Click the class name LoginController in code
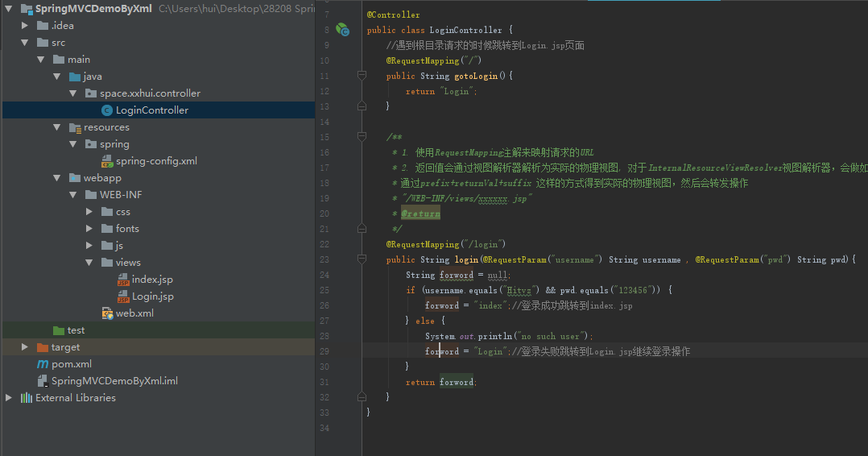This screenshot has width=868, height=456. 465,30
